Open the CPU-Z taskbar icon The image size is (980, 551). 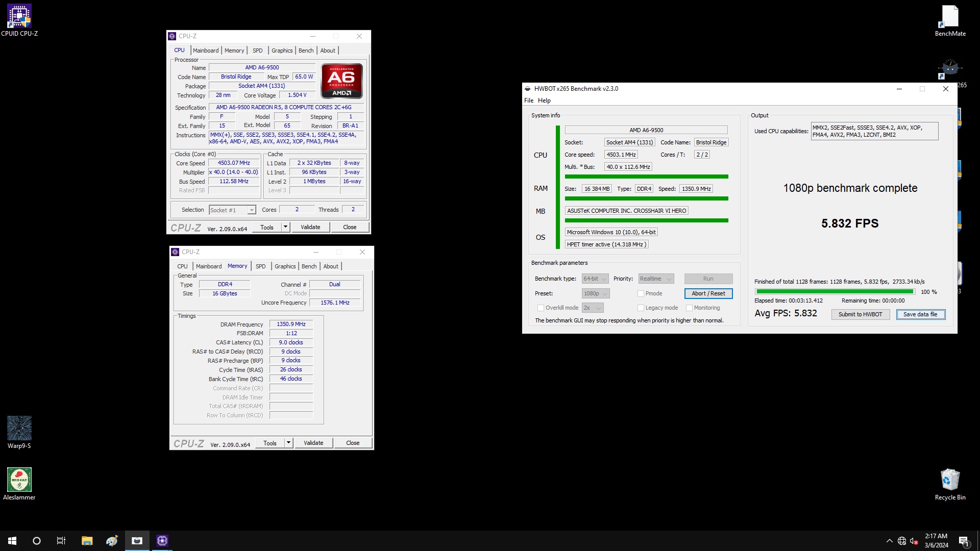162,541
